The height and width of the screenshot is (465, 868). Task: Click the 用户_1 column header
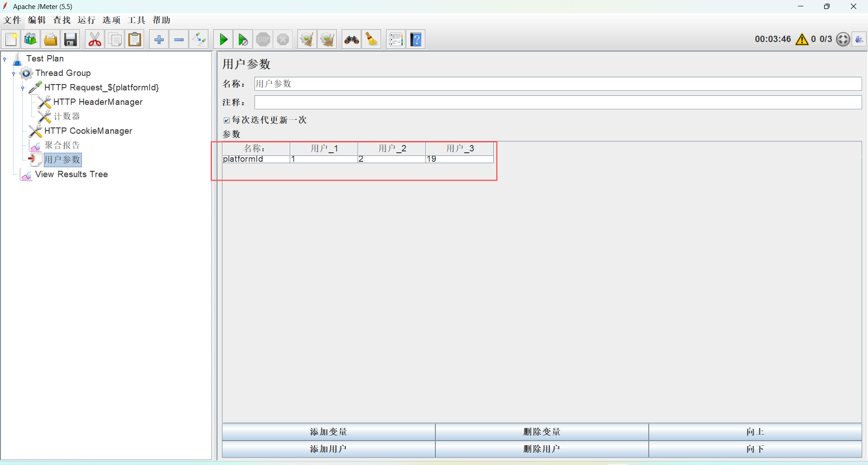324,149
